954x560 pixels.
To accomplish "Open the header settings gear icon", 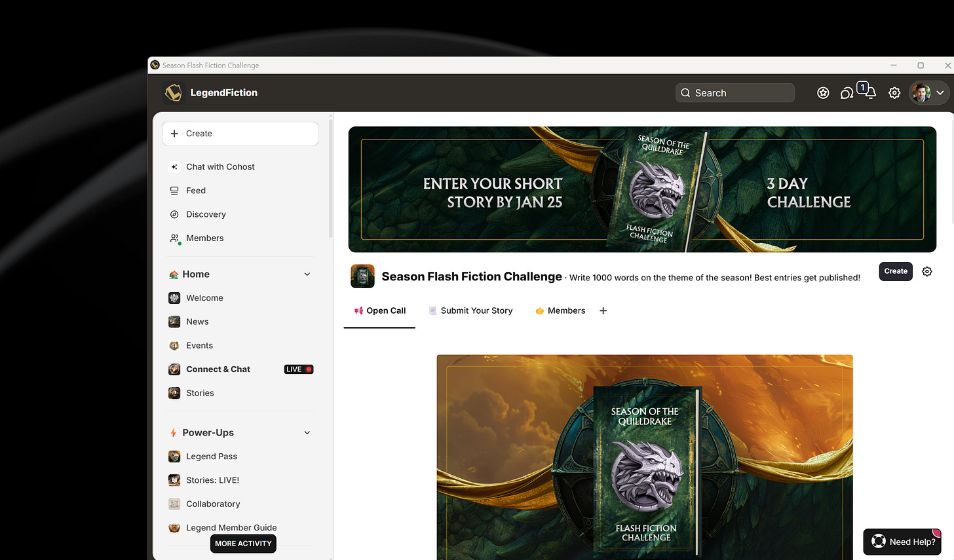I will (894, 93).
